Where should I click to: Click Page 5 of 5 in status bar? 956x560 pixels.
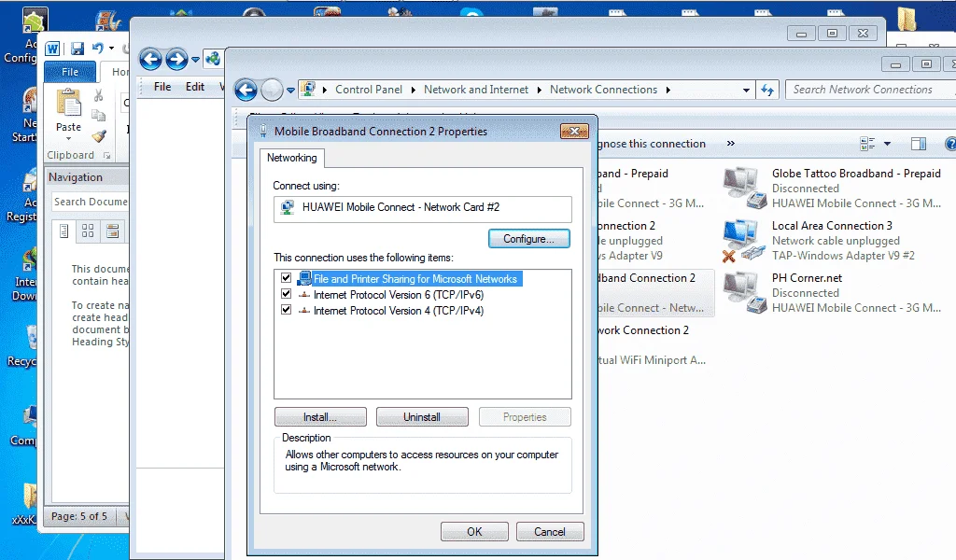pos(79,516)
